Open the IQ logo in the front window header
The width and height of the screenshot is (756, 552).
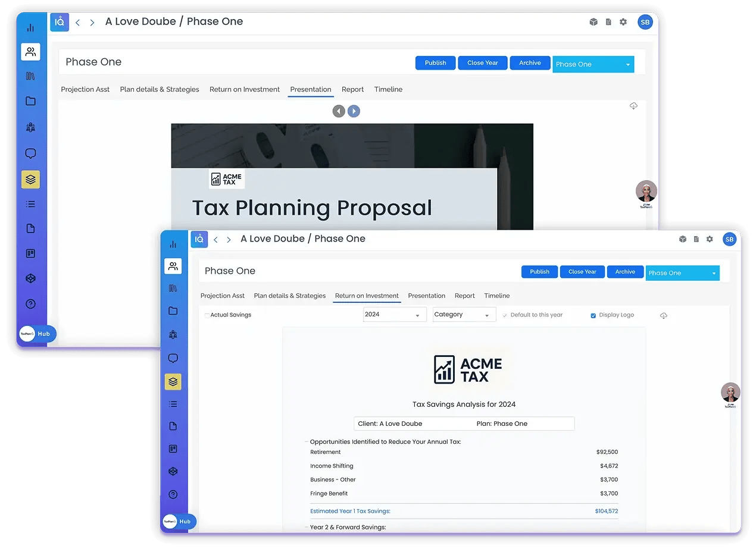[x=199, y=239]
